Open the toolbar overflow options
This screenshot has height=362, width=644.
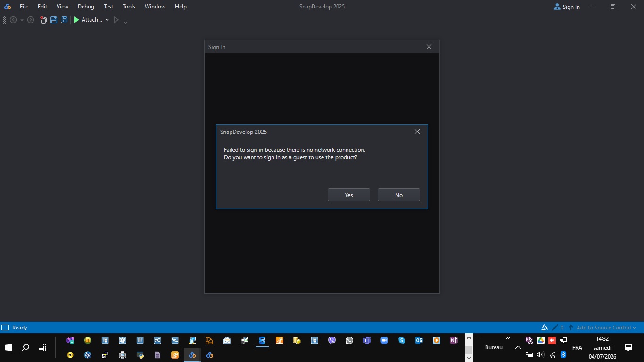click(x=126, y=21)
